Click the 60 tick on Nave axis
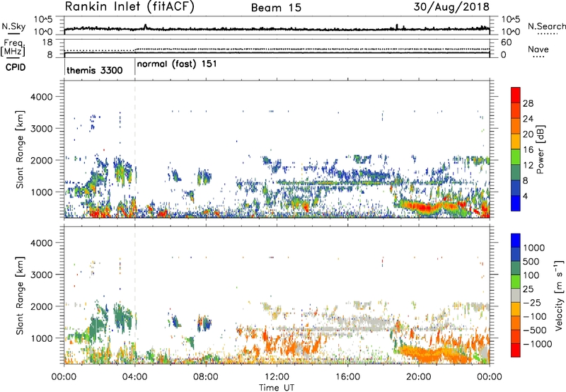Image resolution: width=566 pixels, height=392 pixels. (506, 42)
